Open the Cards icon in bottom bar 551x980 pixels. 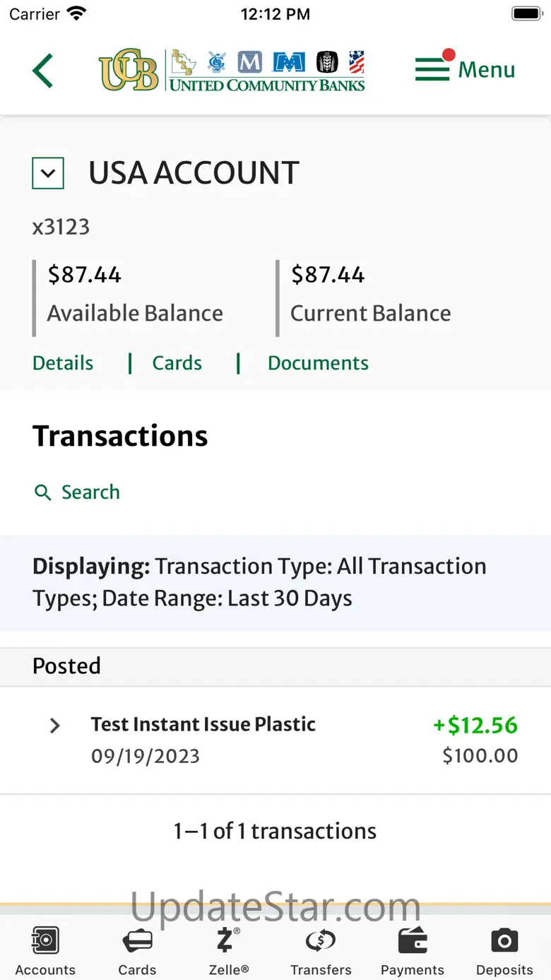(x=137, y=941)
